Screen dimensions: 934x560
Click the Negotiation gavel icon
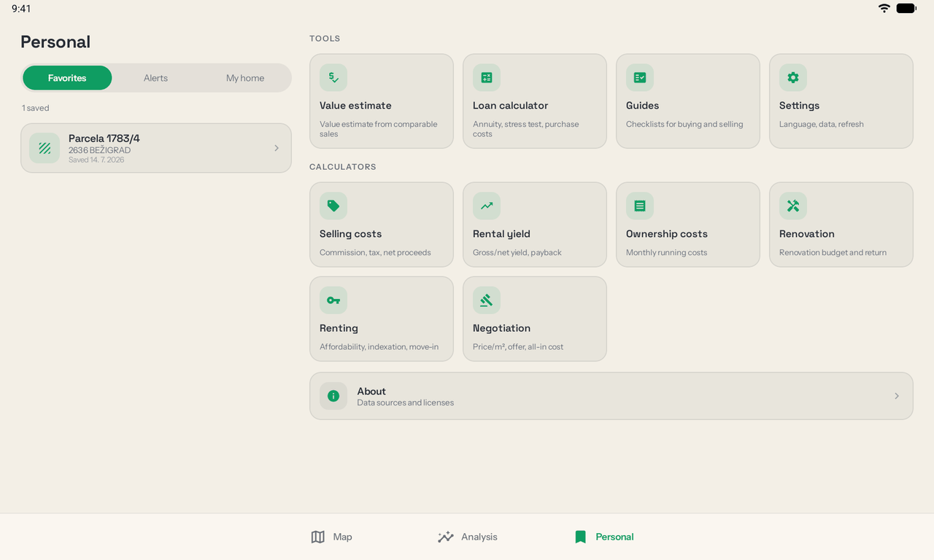(487, 300)
